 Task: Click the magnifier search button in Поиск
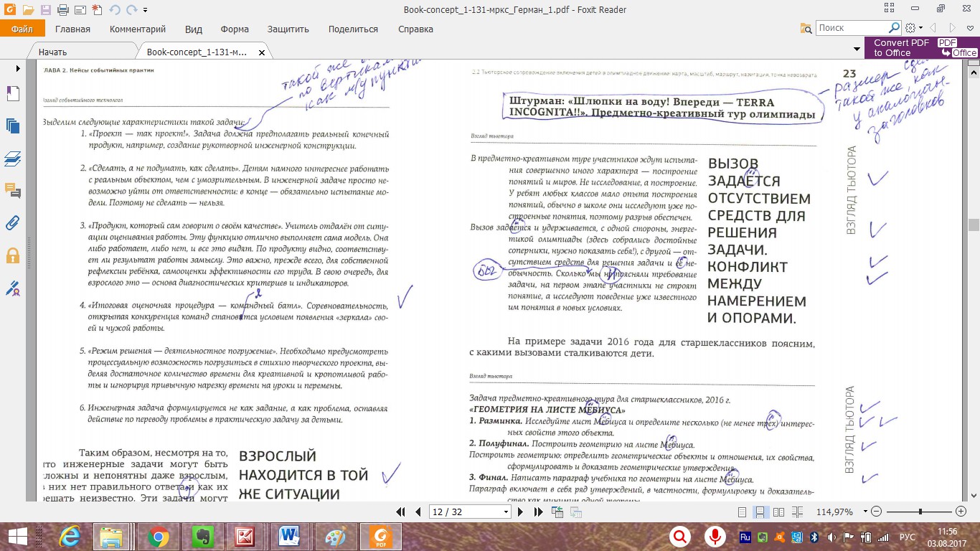[895, 28]
